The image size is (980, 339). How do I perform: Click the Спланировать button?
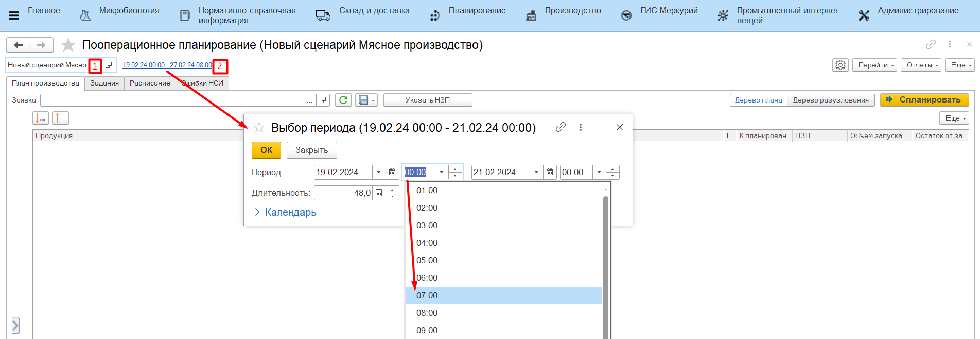click(x=924, y=100)
